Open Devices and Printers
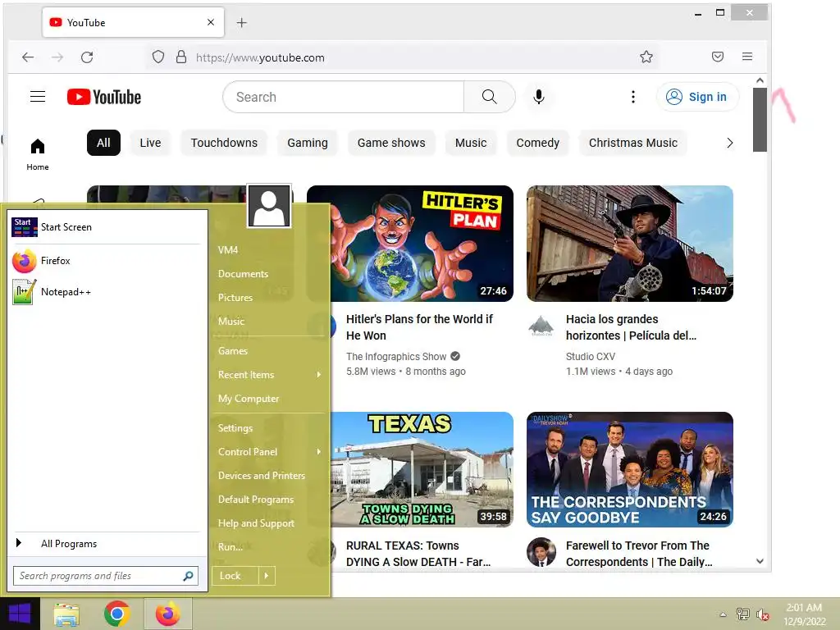This screenshot has width=840, height=630. [x=262, y=476]
